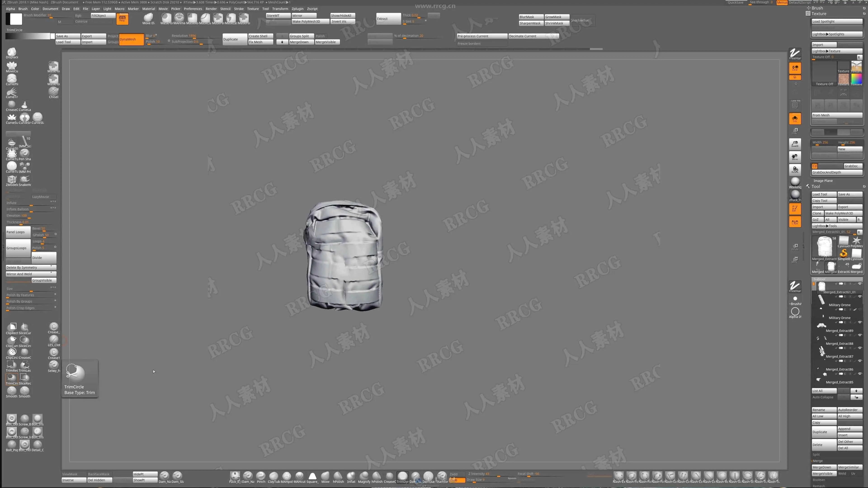Toggle the DynaMesh button
868x488 pixels.
[131, 39]
